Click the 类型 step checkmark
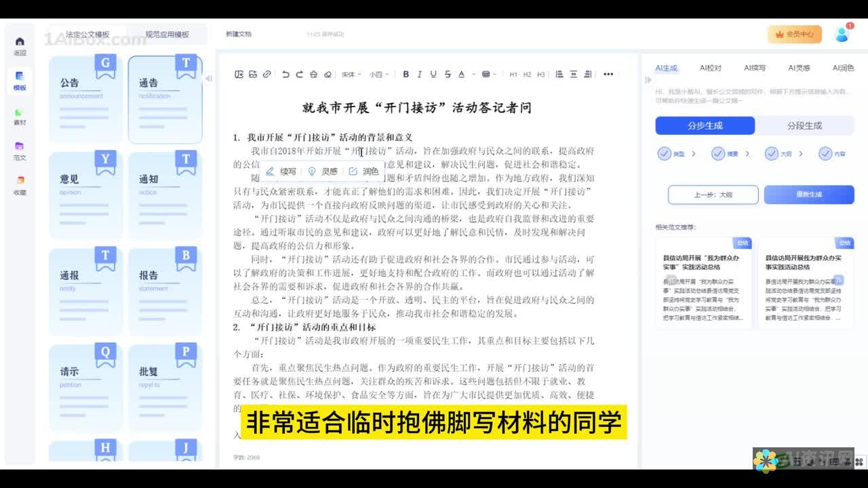Screen dimensions: 868x488 664,154
